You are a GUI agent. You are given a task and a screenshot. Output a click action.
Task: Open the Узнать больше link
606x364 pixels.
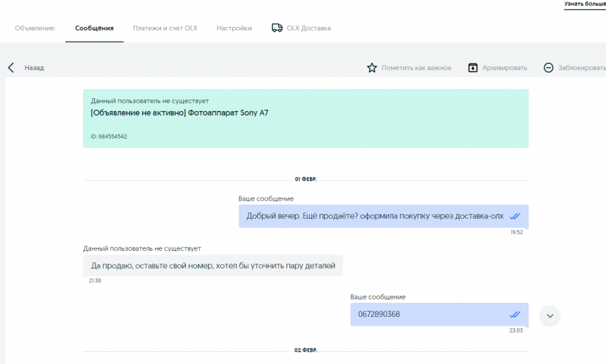click(x=584, y=4)
